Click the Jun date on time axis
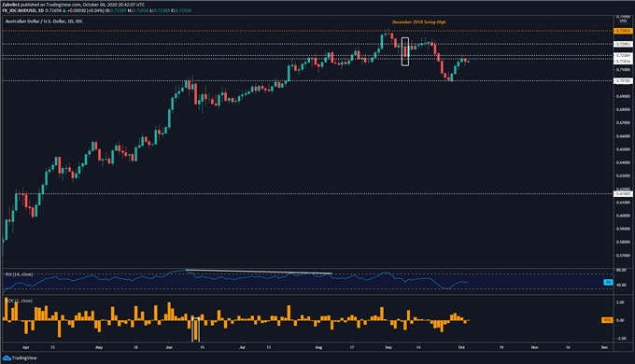Screen dimensions: 635x364 169,347
